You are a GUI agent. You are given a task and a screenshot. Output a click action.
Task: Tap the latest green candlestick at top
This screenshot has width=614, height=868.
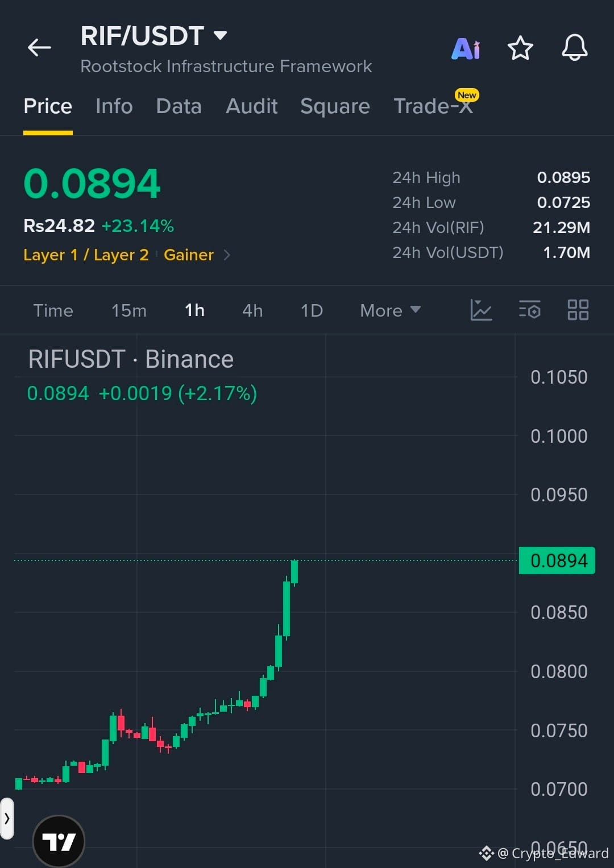294,572
